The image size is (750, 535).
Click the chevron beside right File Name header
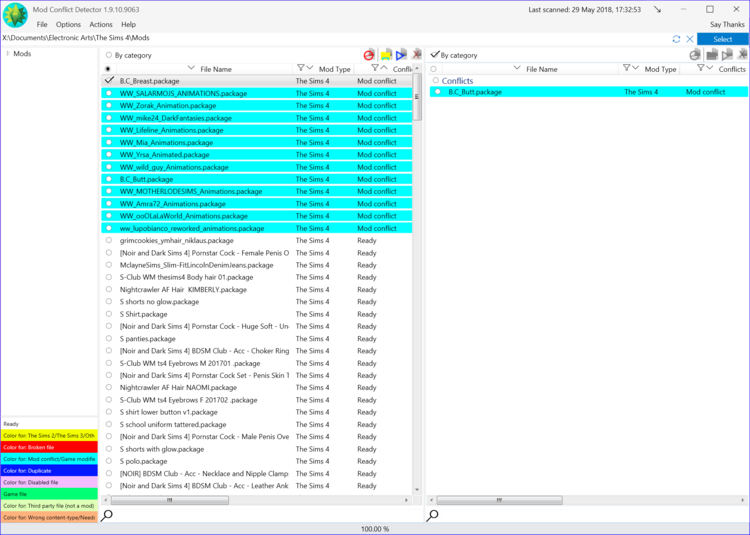click(517, 68)
